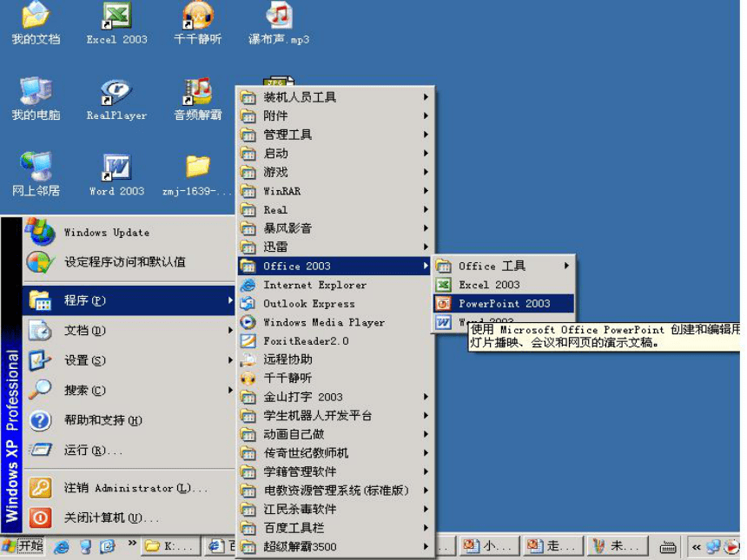Open 音频解霸 desktop shortcut
The height and width of the screenshot is (560, 747).
(198, 98)
